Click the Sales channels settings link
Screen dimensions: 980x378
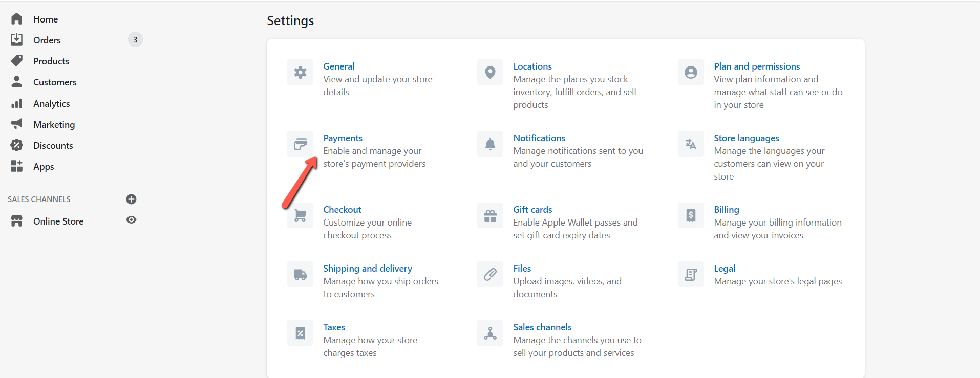click(x=542, y=327)
